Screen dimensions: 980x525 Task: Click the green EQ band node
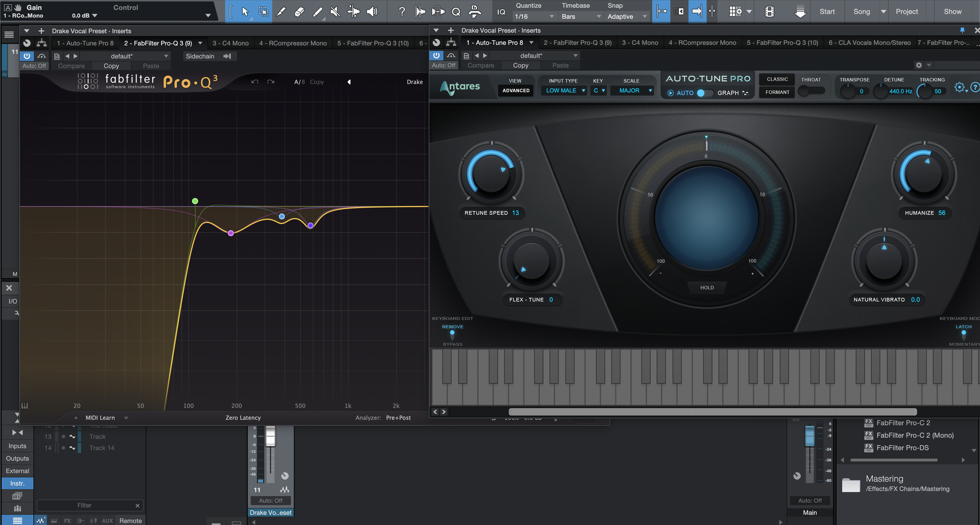point(195,201)
